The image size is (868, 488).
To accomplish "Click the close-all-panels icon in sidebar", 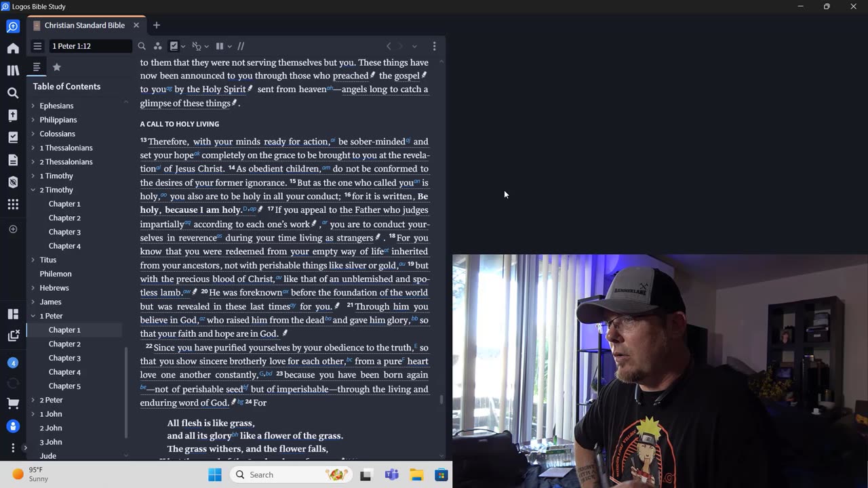I will tap(13, 335).
